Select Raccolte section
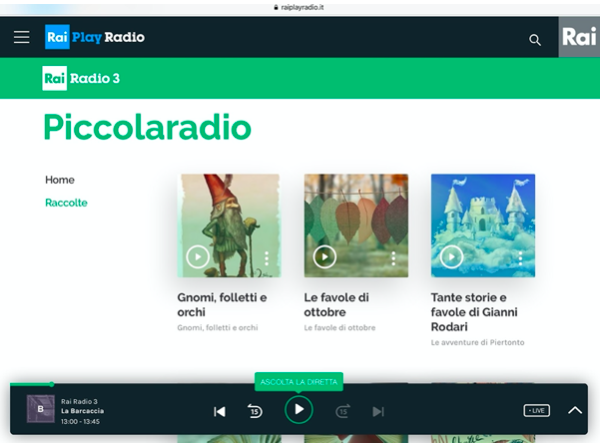600x443 pixels. [66, 203]
